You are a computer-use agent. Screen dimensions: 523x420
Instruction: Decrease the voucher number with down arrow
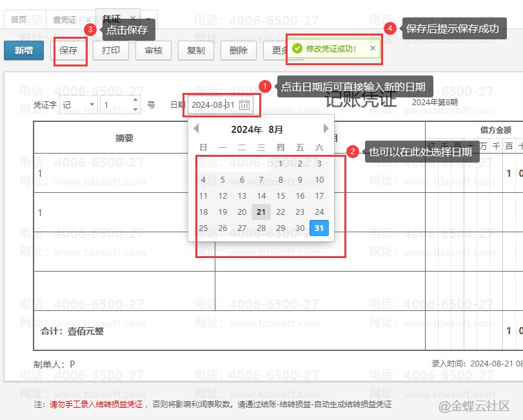click(x=135, y=109)
